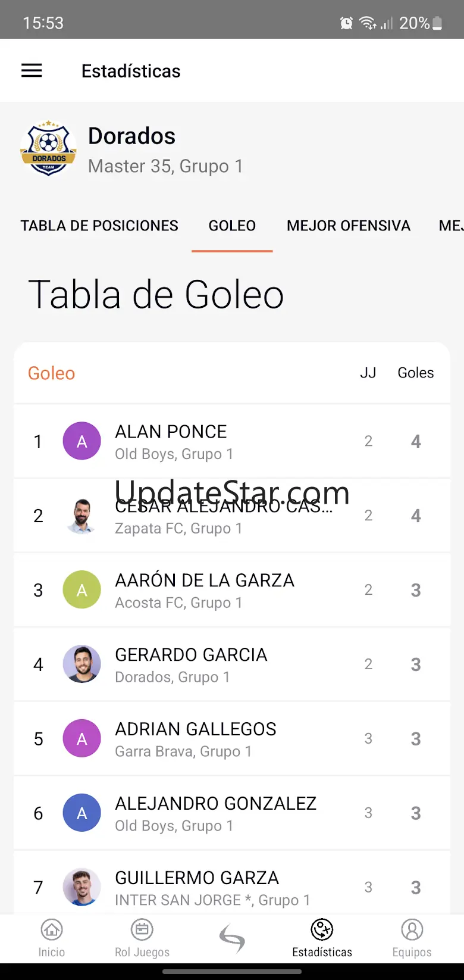This screenshot has height=980, width=464.
Task: Open the hamburger navigation menu
Action: [x=32, y=71]
